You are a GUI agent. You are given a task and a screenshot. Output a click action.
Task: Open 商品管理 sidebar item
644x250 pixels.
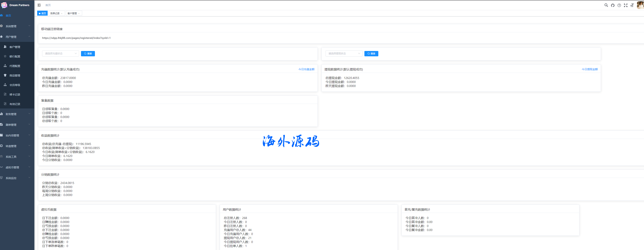(x=15, y=75)
